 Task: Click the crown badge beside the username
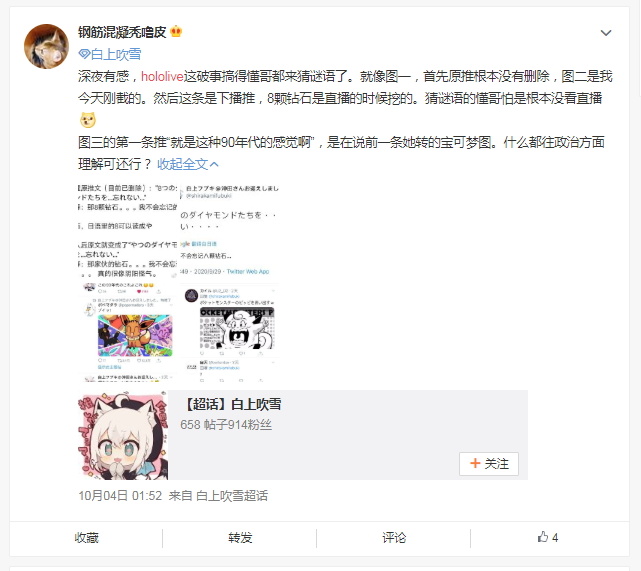(x=176, y=31)
